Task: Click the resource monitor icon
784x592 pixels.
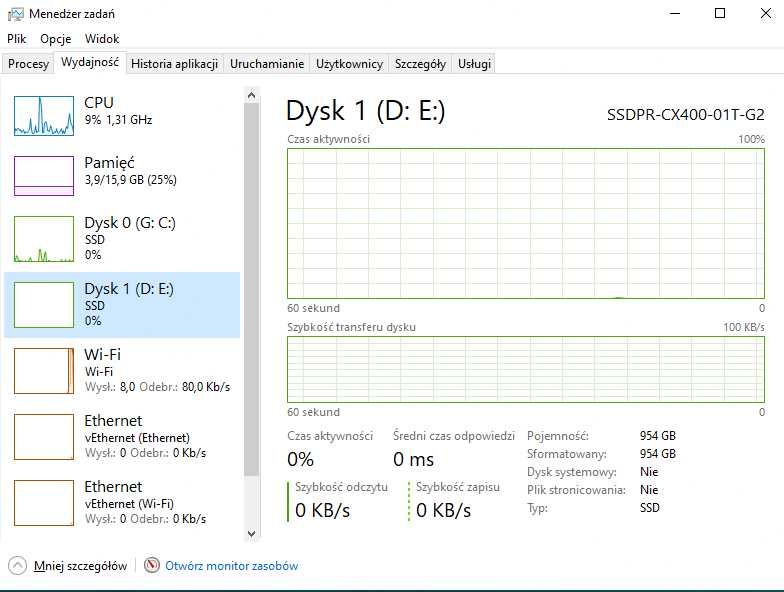Action: pyautogui.click(x=152, y=565)
